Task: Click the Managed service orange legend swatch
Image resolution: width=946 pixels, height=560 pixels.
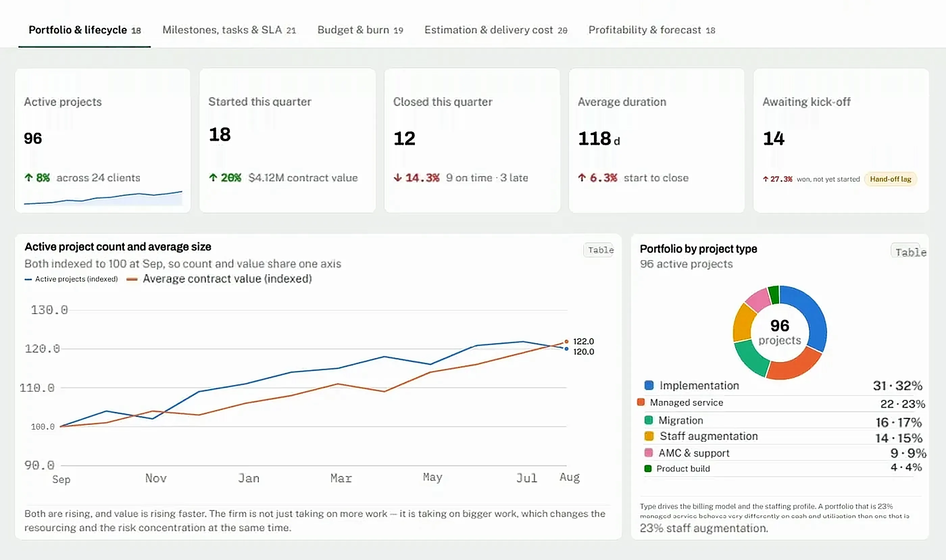Action: [x=641, y=402]
